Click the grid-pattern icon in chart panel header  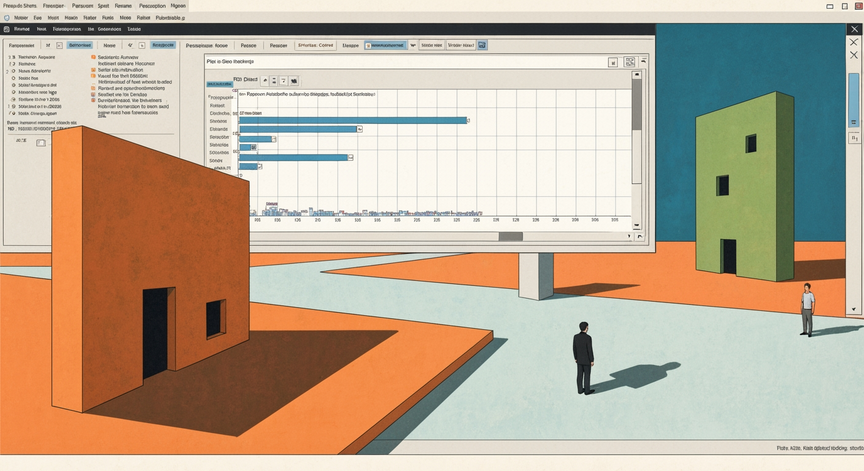[629, 62]
